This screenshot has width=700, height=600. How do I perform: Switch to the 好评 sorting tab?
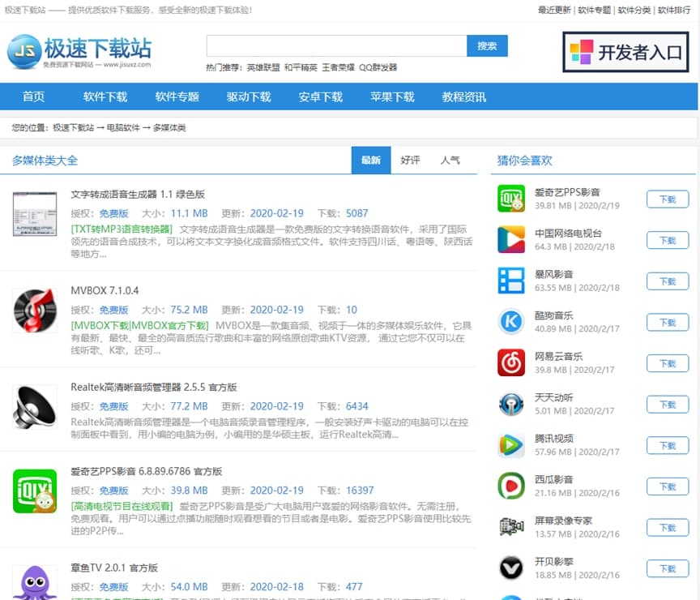point(410,160)
